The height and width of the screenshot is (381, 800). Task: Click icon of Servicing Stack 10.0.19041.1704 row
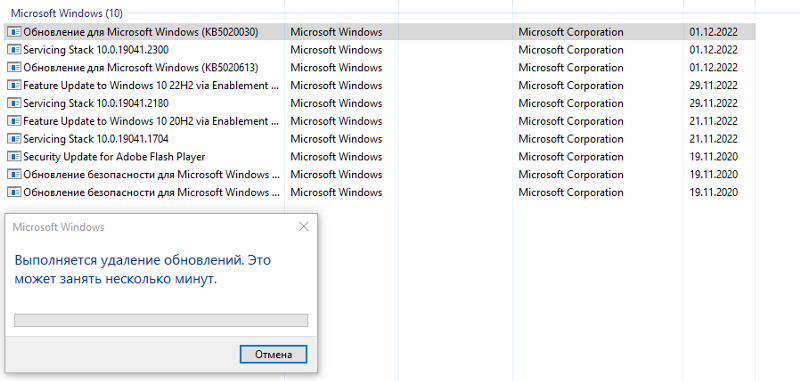[14, 139]
